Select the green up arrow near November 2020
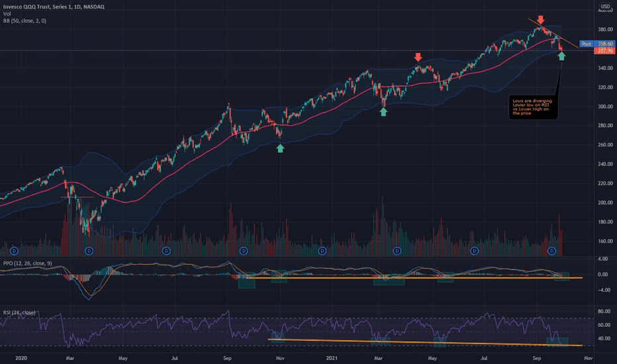This screenshot has height=364, width=617. pos(280,148)
